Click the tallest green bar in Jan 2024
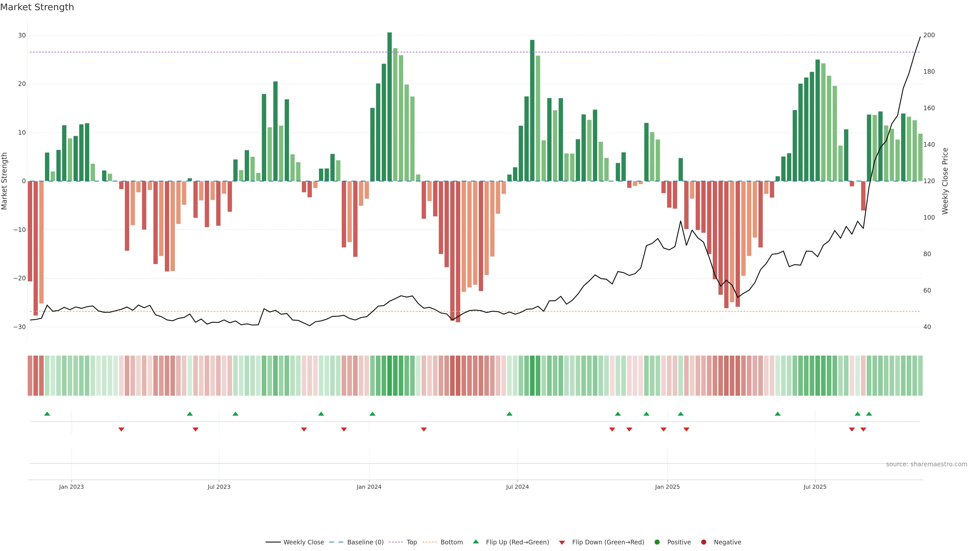Image resolution: width=980 pixels, height=551 pixels. [389, 106]
